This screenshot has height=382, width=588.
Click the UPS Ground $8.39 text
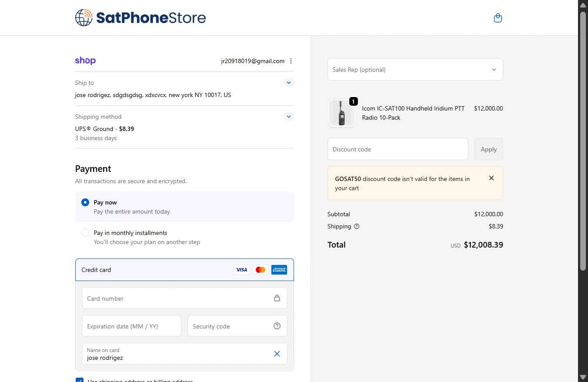(104, 129)
